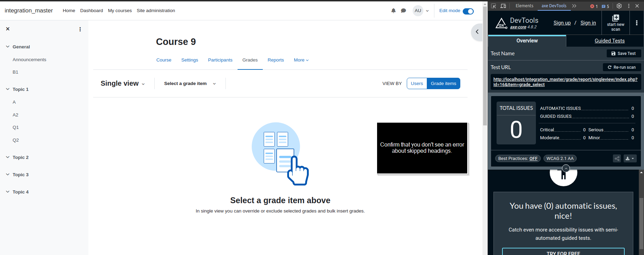
Task: Select the axe DevTools tab
Action: [554, 6]
